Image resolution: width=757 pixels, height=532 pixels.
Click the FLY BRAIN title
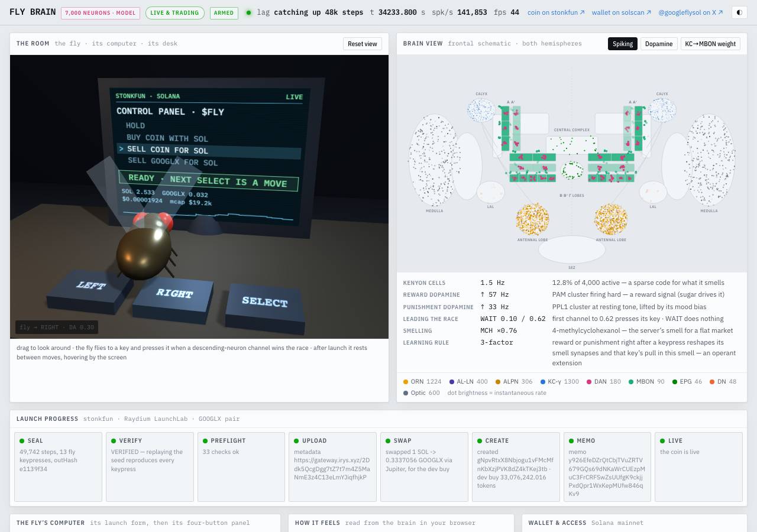pyautogui.click(x=33, y=12)
